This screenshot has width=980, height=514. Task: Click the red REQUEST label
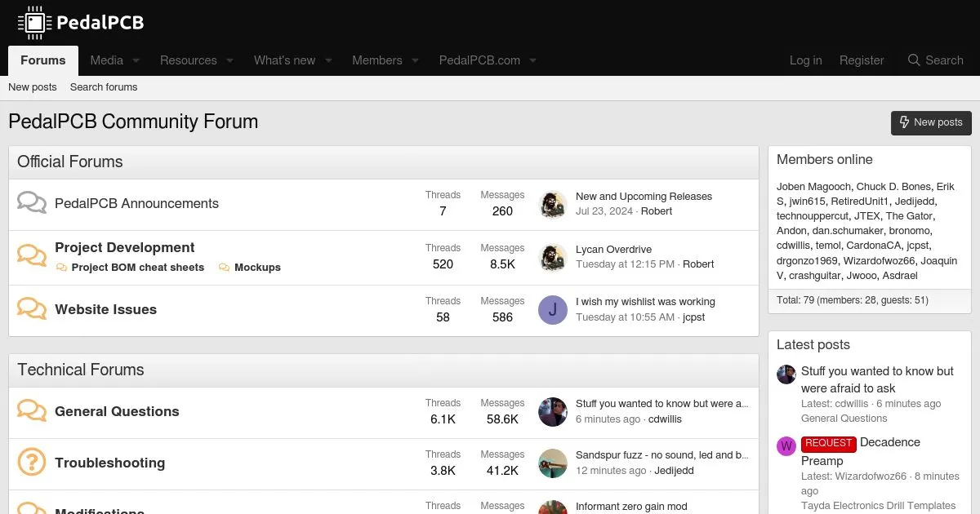pyautogui.click(x=829, y=443)
